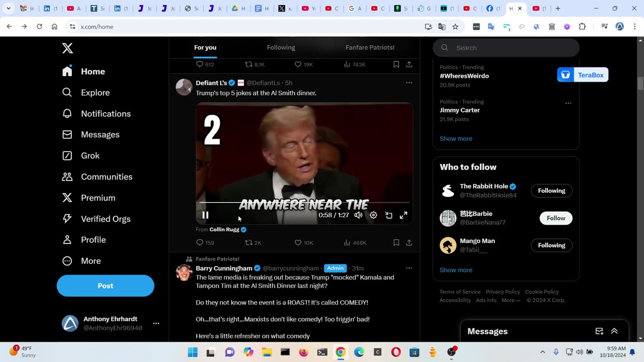
Task: Open the taskbar weather widget
Action: click(x=23, y=351)
